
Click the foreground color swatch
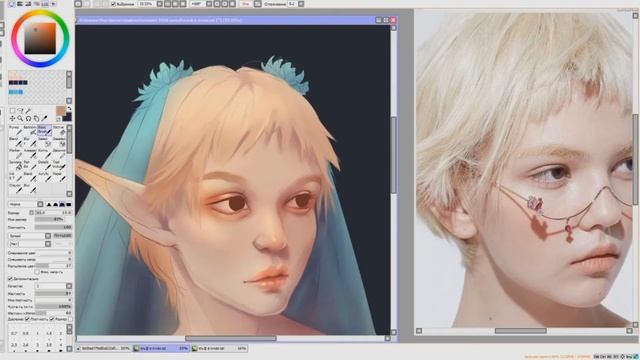tap(61, 111)
